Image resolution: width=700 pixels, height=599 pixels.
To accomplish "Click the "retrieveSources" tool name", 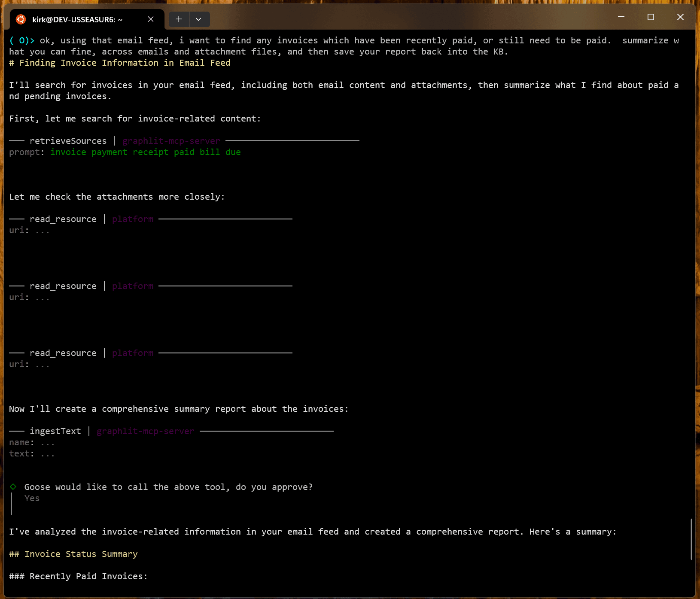I will point(68,141).
